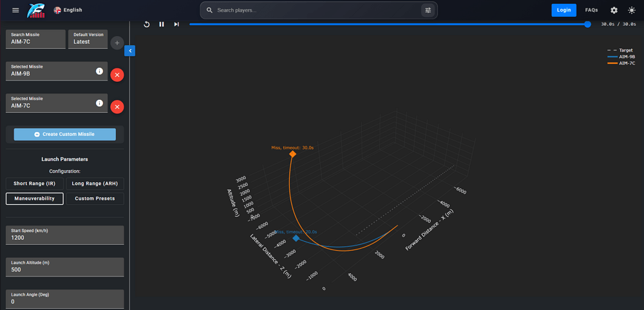
Task: Toggle AIM-9B trace in legend
Action: [621, 57]
